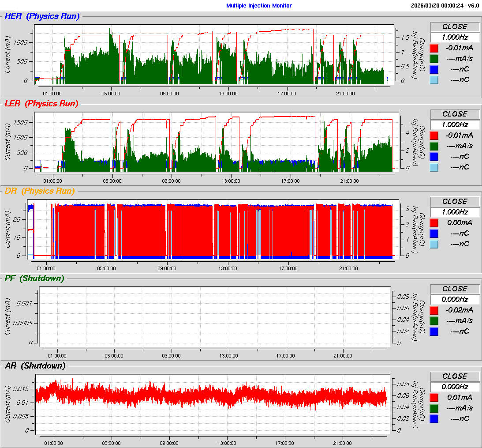482x448 pixels.
Task: Select DR 1.000Hz rate field
Action: click(455, 212)
